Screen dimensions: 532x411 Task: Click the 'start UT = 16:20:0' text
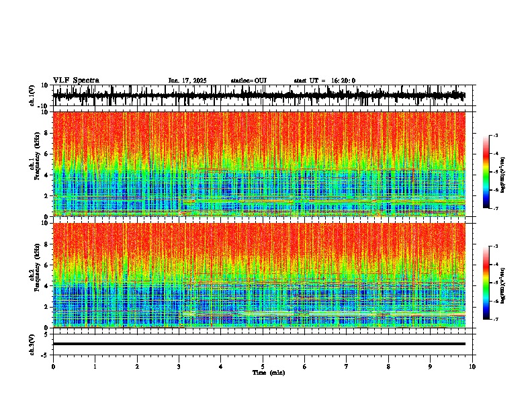coord(324,81)
